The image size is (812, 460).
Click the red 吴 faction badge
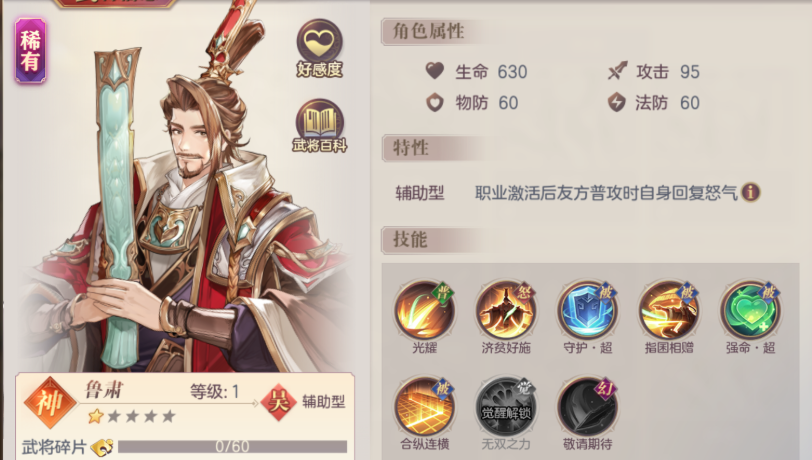click(279, 402)
